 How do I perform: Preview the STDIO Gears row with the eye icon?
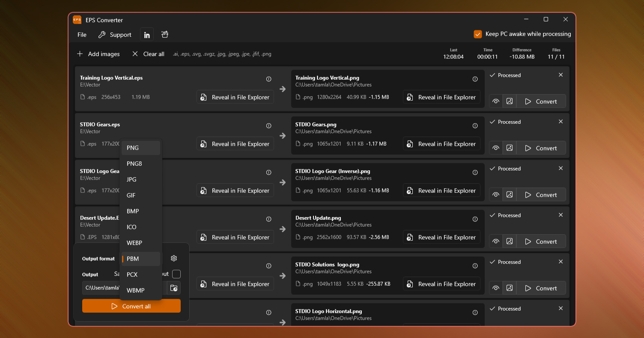[496, 148]
